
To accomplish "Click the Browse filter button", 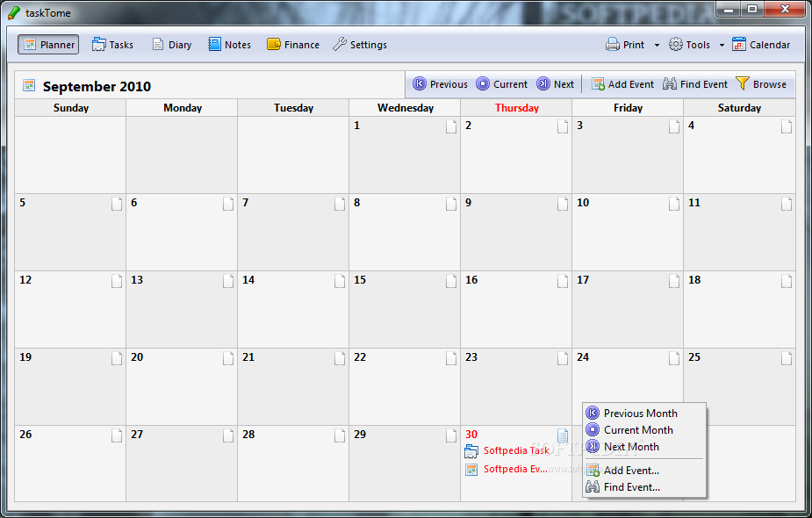I will (x=761, y=84).
